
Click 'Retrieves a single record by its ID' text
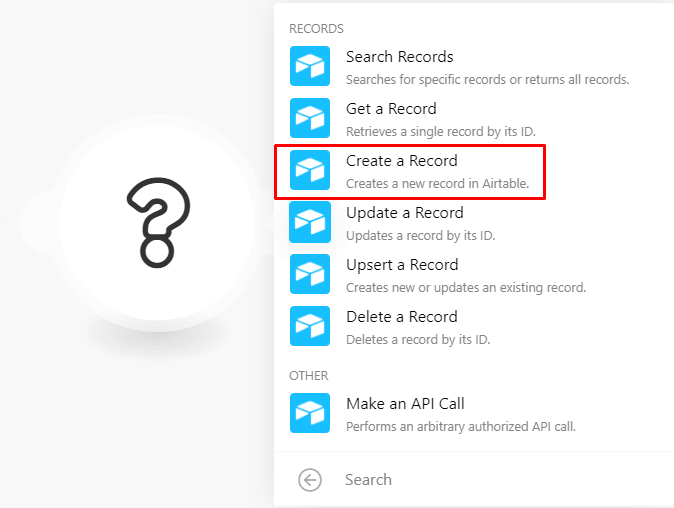click(441, 132)
